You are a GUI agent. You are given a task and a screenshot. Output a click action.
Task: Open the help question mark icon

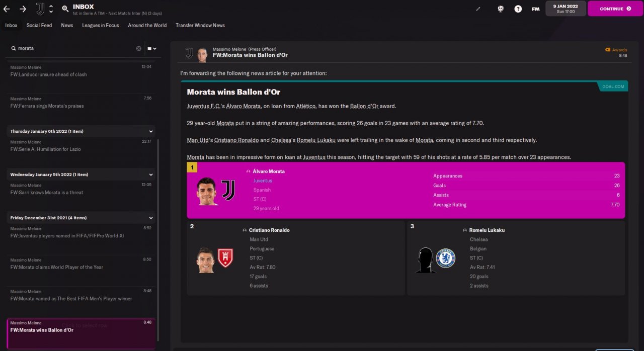[518, 9]
